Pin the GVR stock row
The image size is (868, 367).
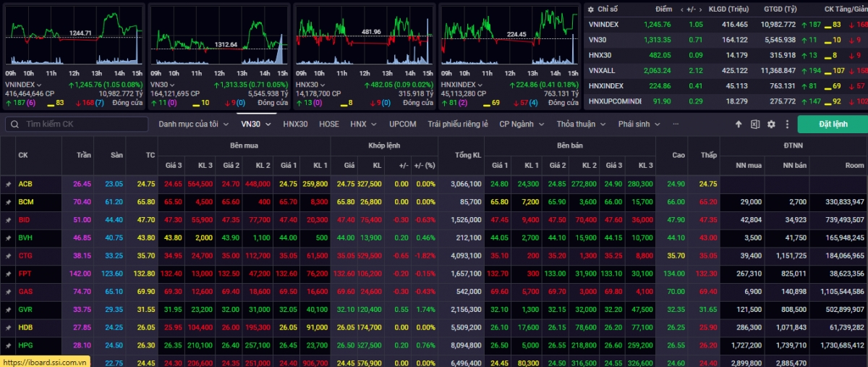8,309
